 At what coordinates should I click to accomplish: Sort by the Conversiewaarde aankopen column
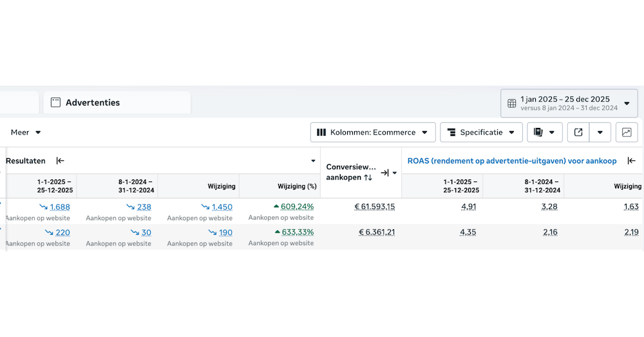368,178
